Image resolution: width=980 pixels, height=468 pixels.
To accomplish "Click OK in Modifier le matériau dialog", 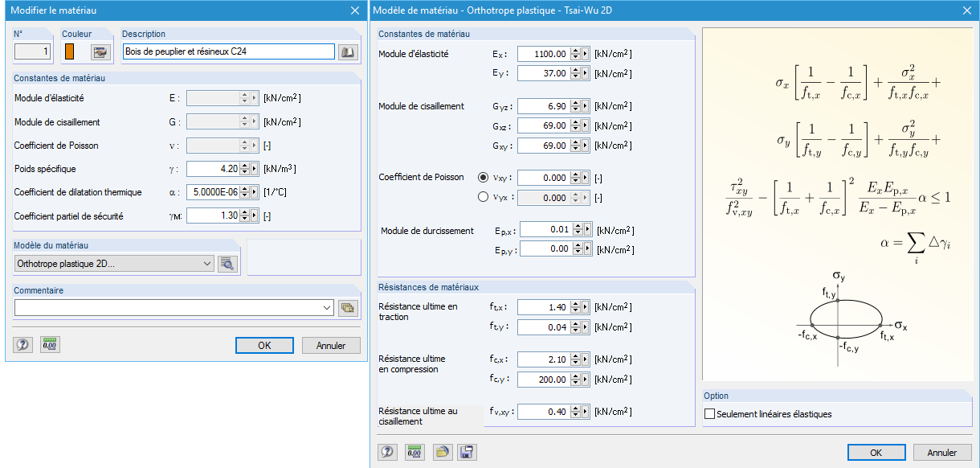I will point(264,345).
